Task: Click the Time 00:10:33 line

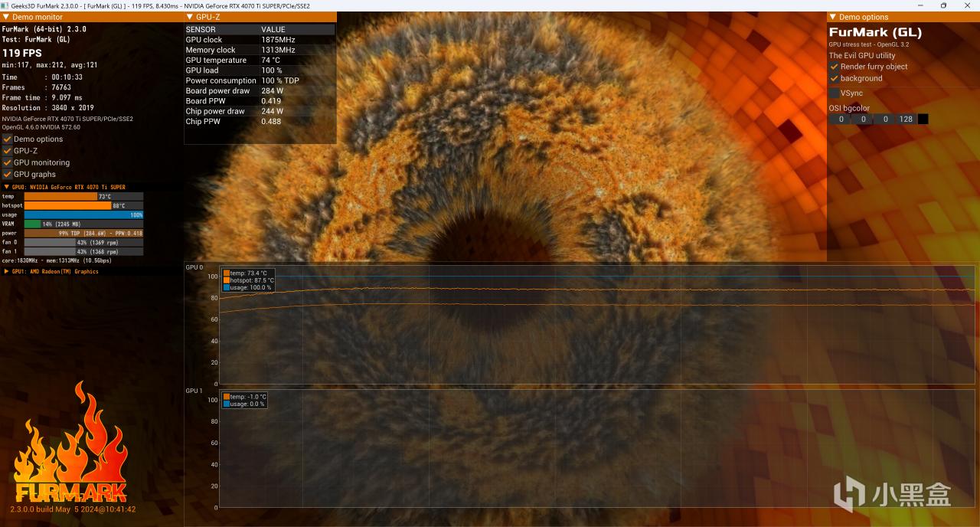Action: [x=42, y=77]
